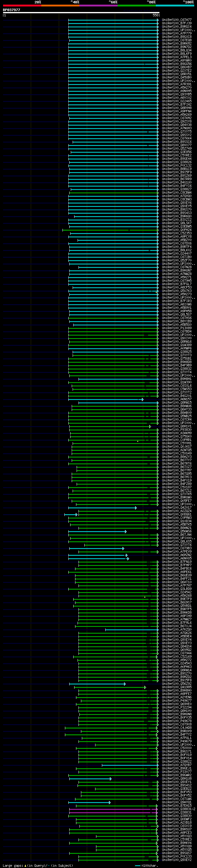Open hit UniRef100_B9N7Q2
This screenshot has width=197, height=868.
pos(176,47)
